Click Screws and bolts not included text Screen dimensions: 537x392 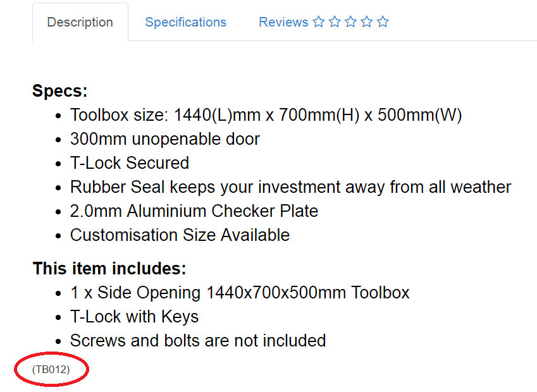[x=198, y=341]
